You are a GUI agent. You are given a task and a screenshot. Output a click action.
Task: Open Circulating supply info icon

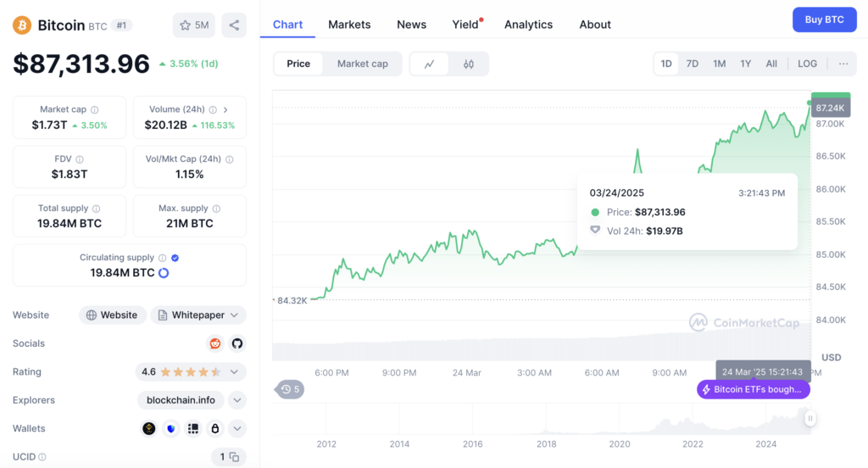tap(162, 258)
